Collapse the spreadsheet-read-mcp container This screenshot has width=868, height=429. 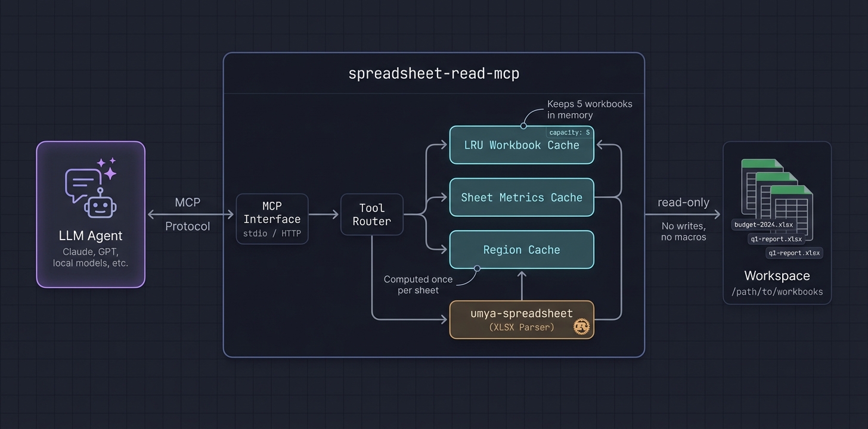[x=434, y=73]
